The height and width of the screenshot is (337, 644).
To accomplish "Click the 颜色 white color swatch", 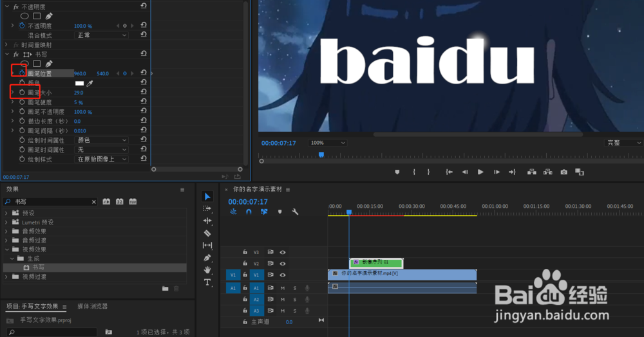I will tap(79, 83).
